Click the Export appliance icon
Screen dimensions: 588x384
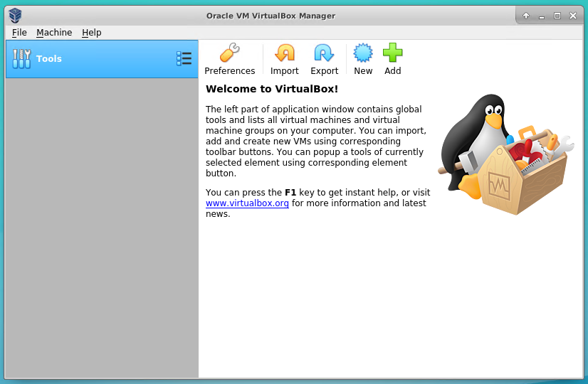point(324,59)
